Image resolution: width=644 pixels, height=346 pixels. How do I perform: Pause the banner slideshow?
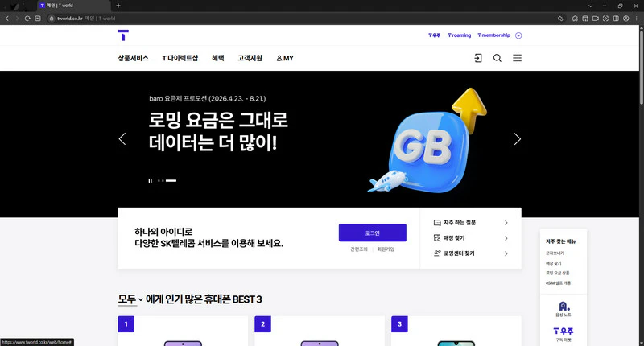click(151, 180)
